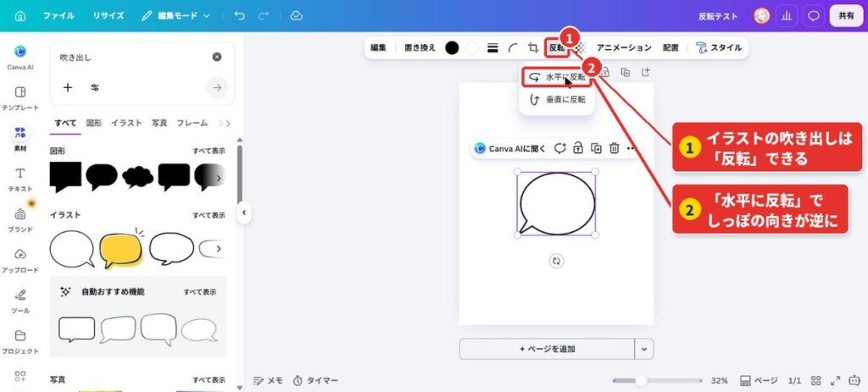Open search filter sliders icon
Screen dimensions: 868x392
[x=95, y=87]
